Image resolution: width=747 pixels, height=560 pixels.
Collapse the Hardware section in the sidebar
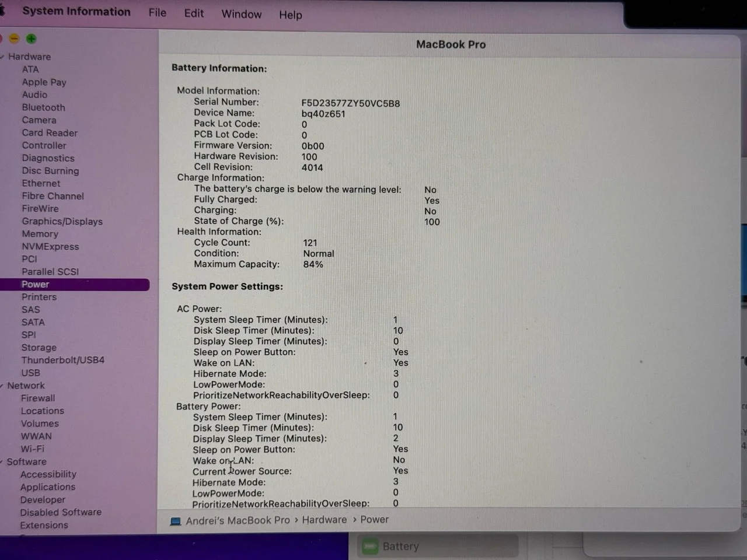click(x=3, y=57)
